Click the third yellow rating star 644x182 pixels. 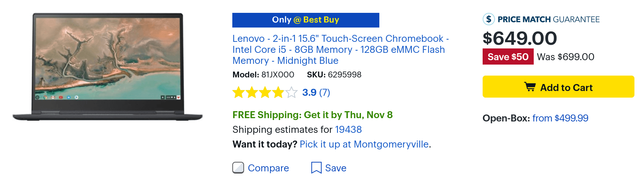[265, 92]
